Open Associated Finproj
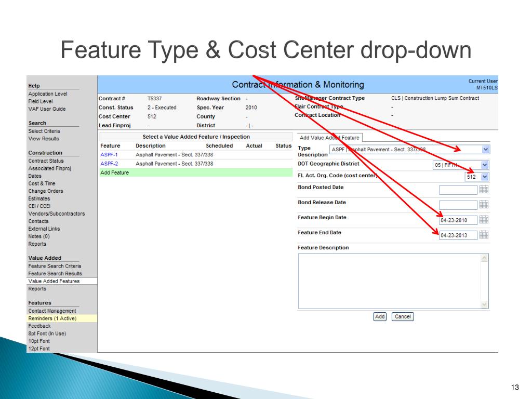The width and height of the screenshot is (532, 399). [49, 168]
